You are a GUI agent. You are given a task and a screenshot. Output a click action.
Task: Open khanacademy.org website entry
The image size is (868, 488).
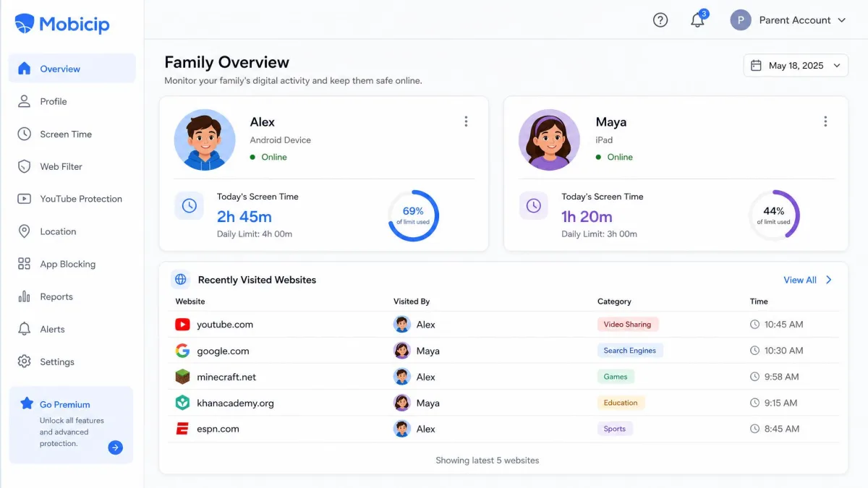235,403
